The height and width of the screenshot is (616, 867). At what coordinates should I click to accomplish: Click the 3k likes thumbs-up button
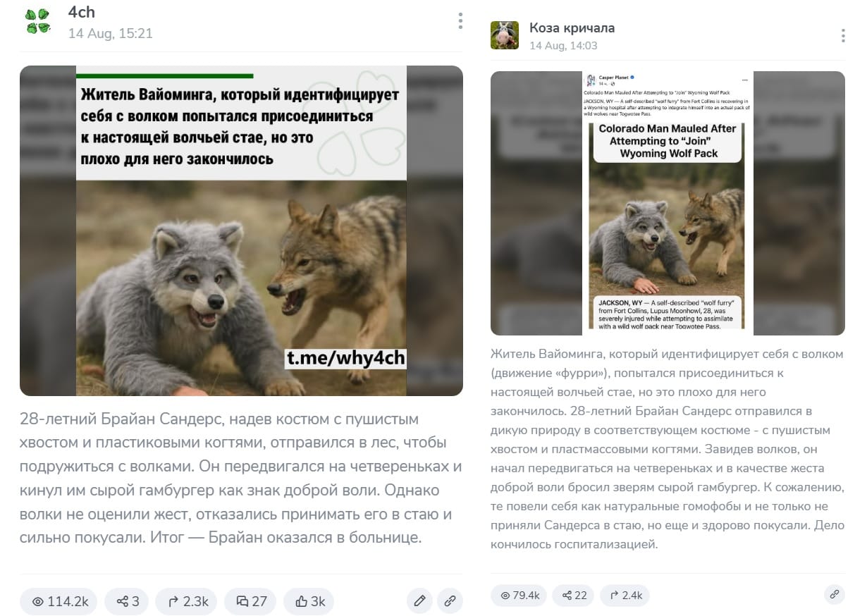pos(309,601)
